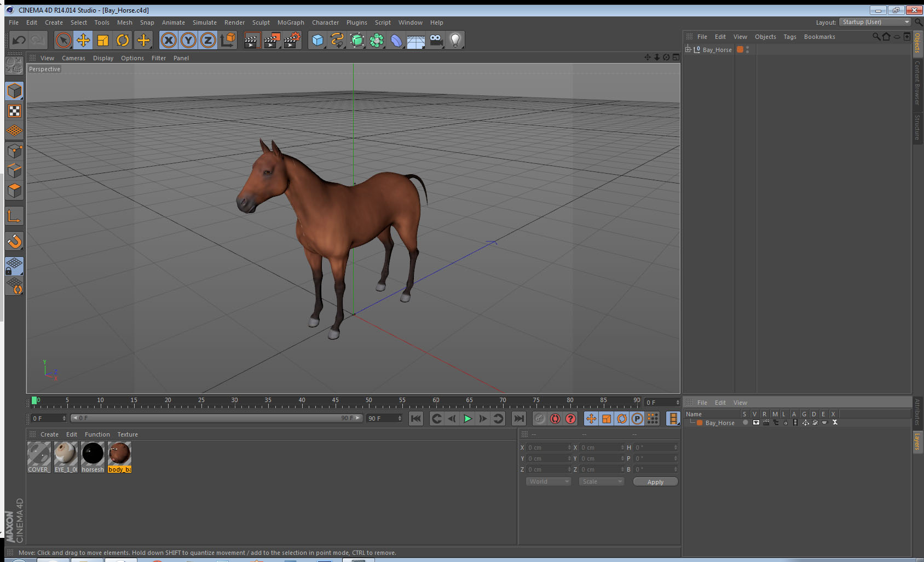Screen dimensions: 924x562
Task: Switch to Points mode
Action: coord(14,151)
